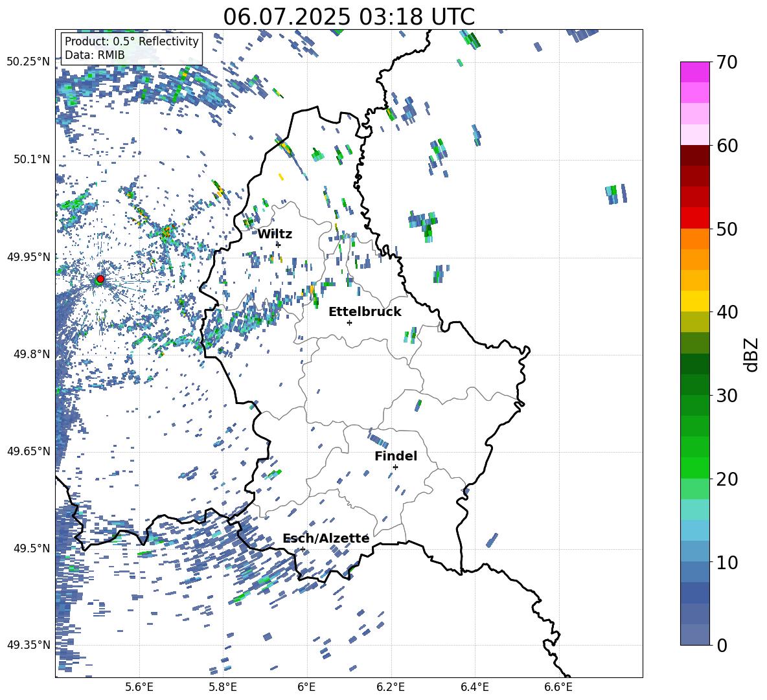Select the Findel city label
Viewport: 767px width, 700px height.
click(396, 456)
